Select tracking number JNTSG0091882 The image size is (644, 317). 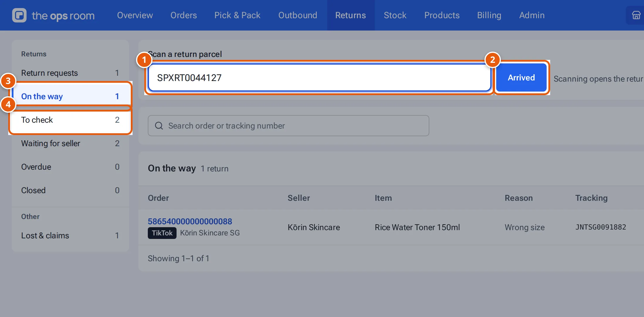pos(601,227)
